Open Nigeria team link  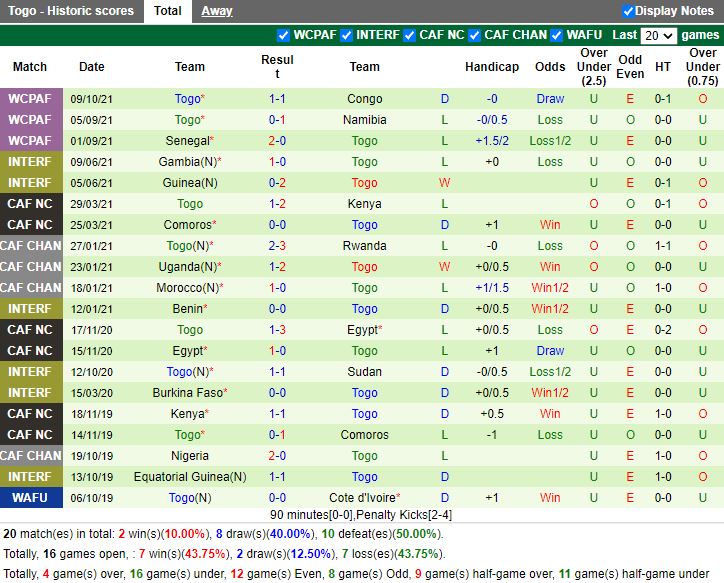tap(190, 456)
